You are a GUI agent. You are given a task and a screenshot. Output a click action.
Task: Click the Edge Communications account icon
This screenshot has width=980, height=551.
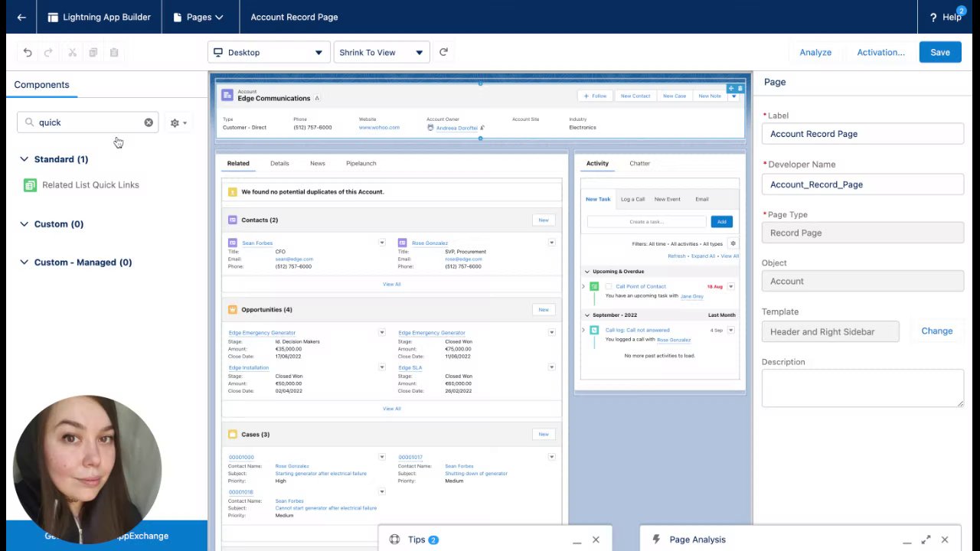(x=227, y=95)
